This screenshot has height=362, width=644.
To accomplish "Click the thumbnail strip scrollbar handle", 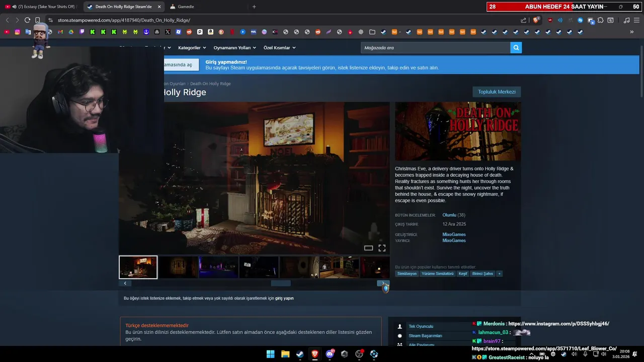I will 281,283.
